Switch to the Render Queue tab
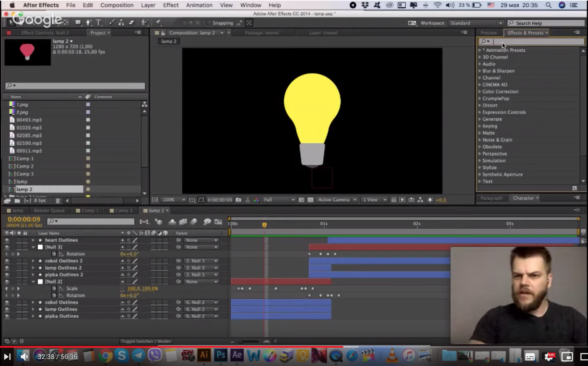Image resolution: width=588 pixels, height=366 pixels. click(49, 210)
